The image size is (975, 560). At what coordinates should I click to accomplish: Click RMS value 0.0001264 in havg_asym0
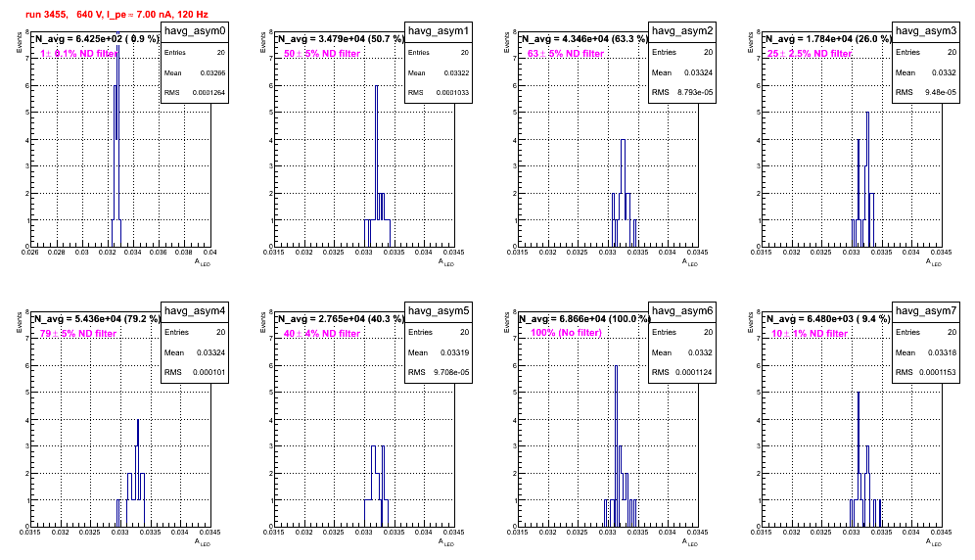(208, 93)
